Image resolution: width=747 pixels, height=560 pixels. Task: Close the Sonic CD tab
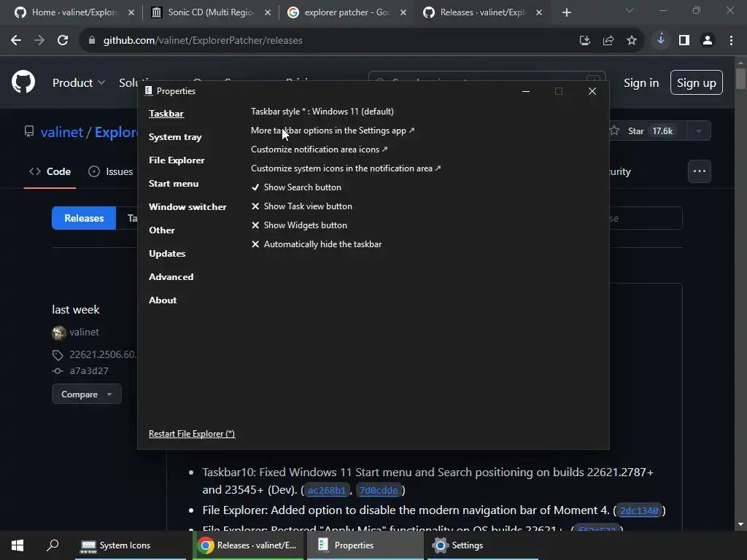[268, 13]
